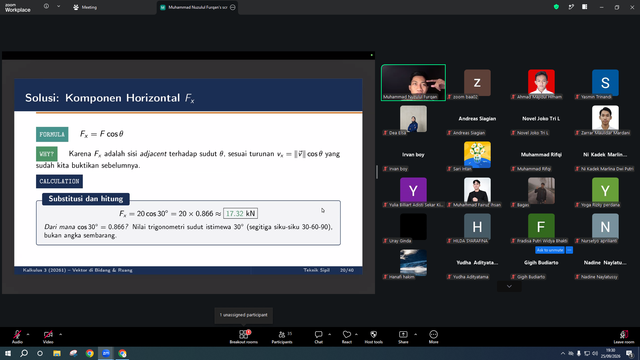Select the Novel Joko Tri L tile
The image size is (640, 360).
[x=541, y=119]
